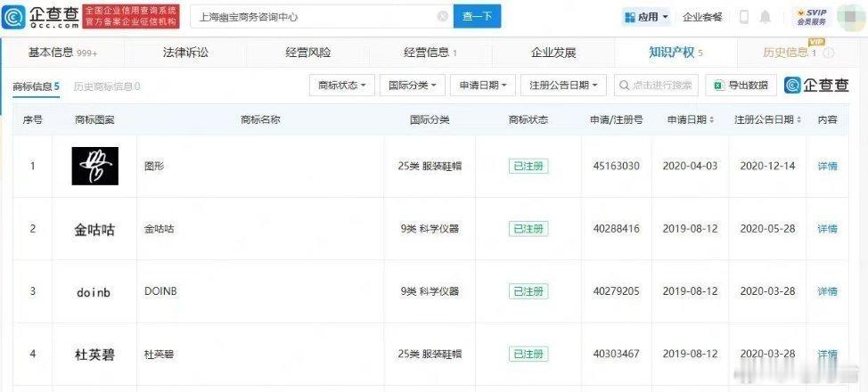868x392 pixels.
Task: Open 详情 for 杜英碧 row
Action: (x=827, y=354)
